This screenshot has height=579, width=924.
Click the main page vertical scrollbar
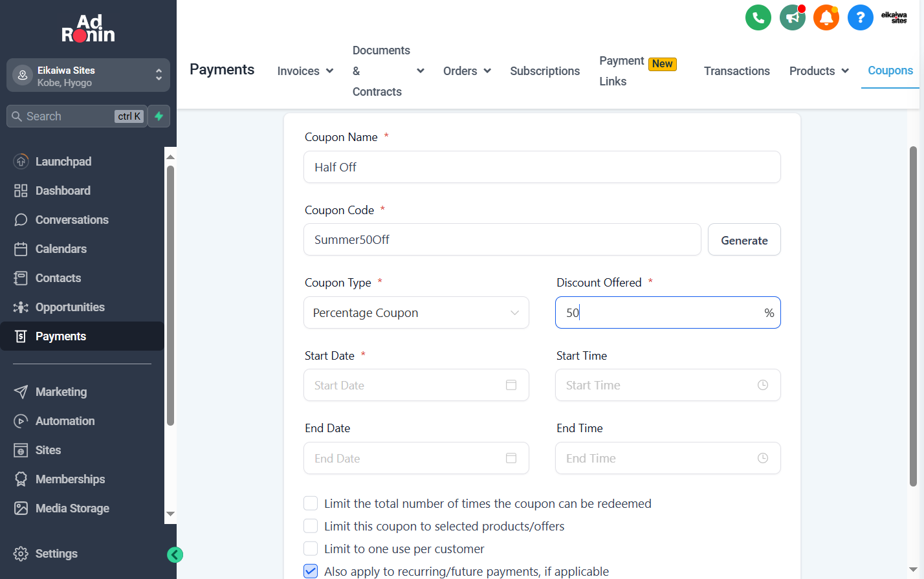click(913, 316)
